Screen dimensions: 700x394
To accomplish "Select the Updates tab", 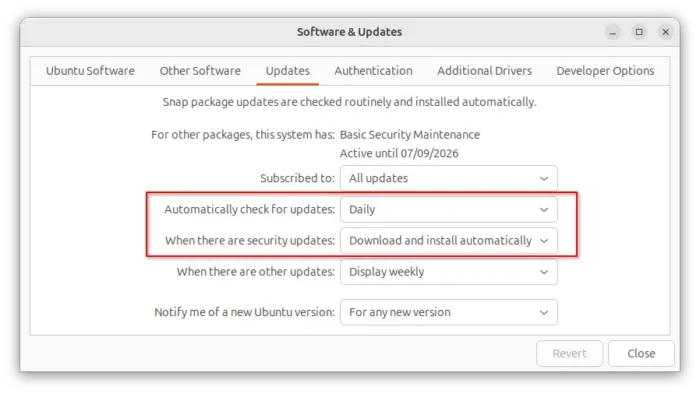I will 288,71.
